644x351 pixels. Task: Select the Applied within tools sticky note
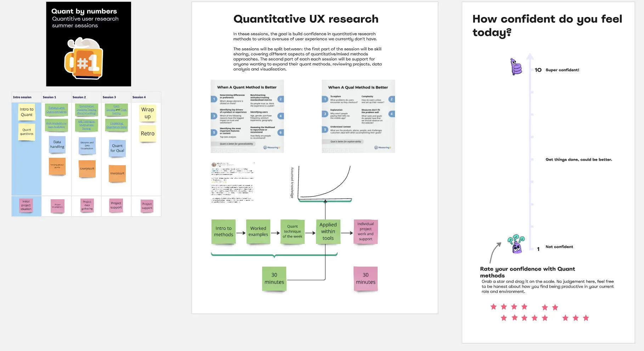pos(328,232)
